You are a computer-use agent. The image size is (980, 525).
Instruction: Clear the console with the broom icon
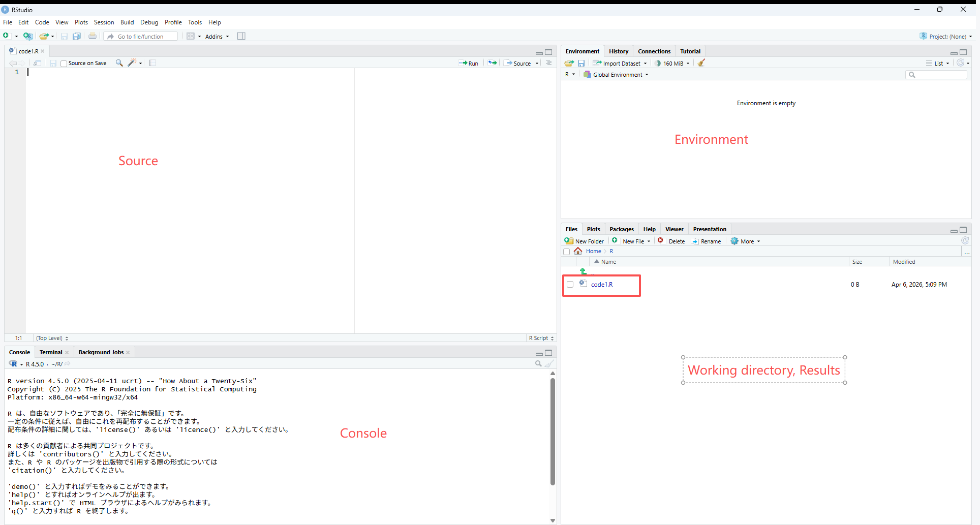(x=549, y=364)
